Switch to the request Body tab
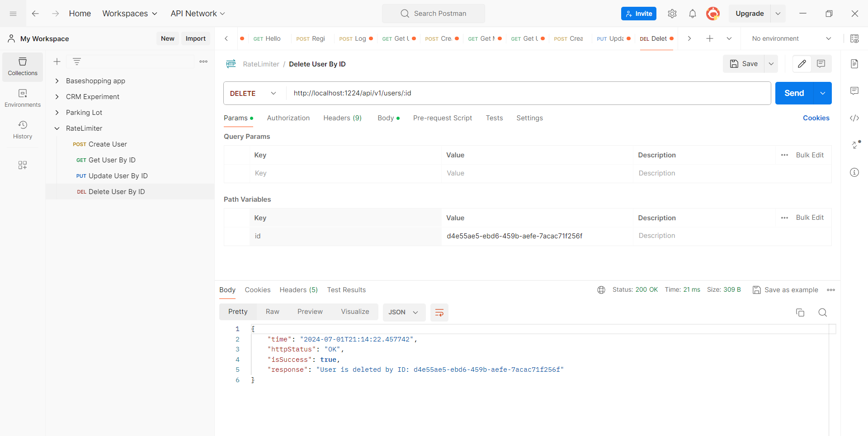Screen dimensions: 868x436 [388, 118]
